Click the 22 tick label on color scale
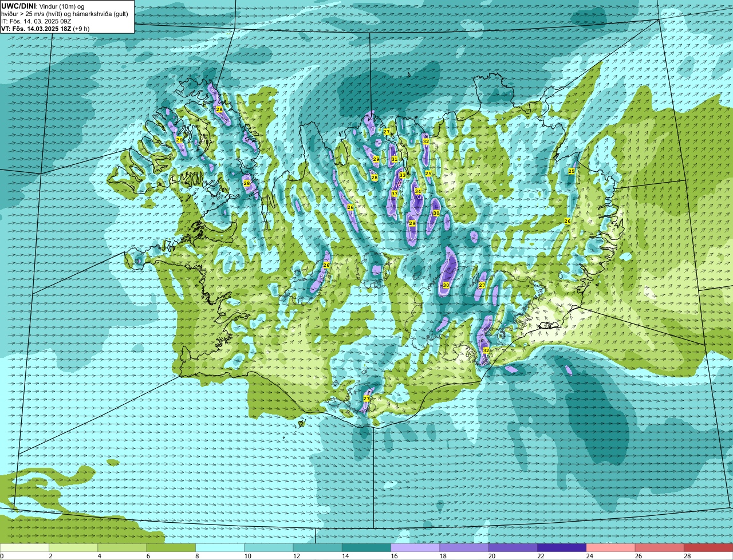 pyautogui.click(x=541, y=556)
